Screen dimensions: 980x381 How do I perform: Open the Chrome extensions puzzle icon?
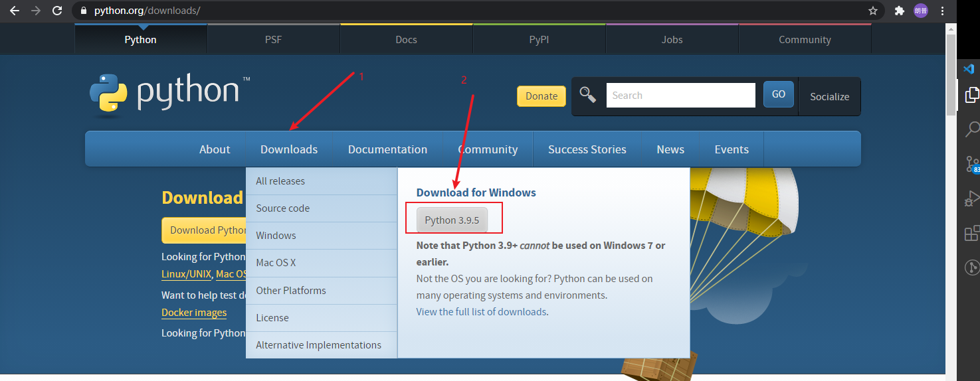(900, 11)
